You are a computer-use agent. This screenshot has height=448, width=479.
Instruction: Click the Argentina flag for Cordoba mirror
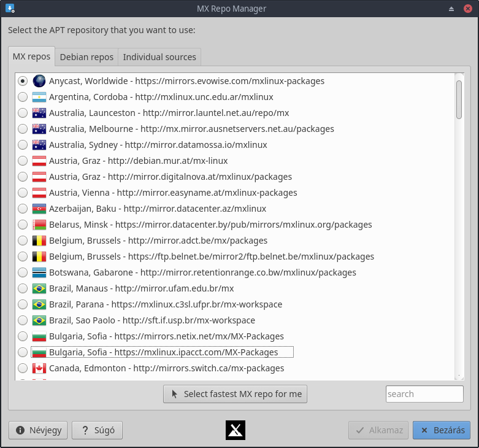click(x=39, y=97)
